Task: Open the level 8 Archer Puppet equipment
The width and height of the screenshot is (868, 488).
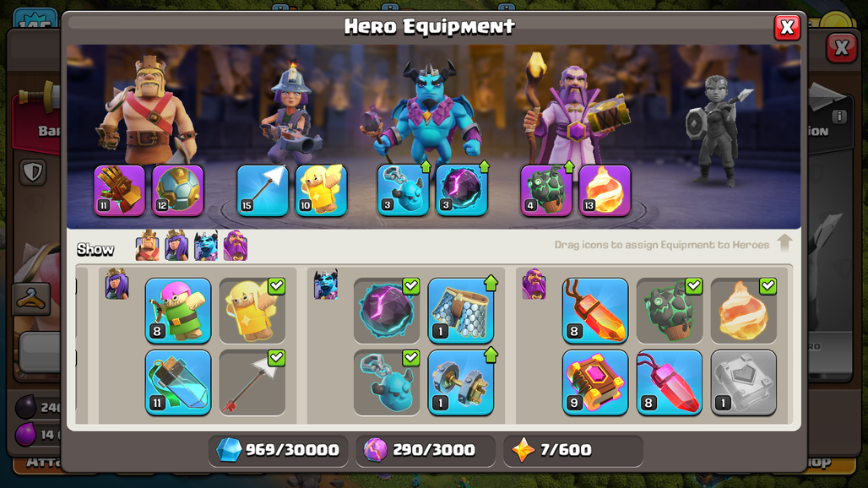Action: tap(177, 311)
